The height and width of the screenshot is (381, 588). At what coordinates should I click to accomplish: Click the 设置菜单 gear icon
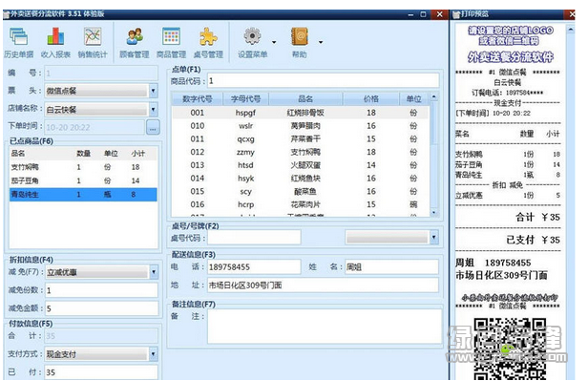pos(252,36)
